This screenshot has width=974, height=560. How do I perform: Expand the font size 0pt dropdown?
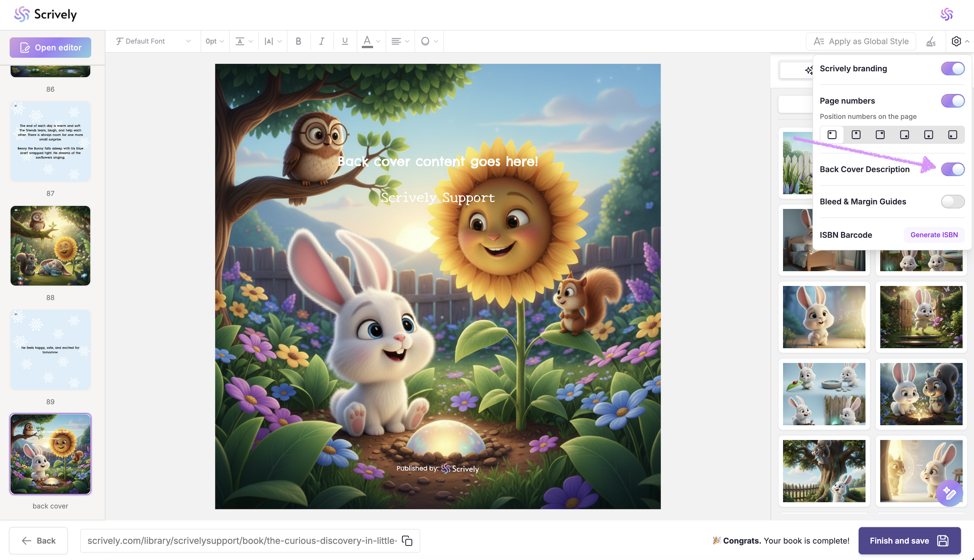coord(215,41)
